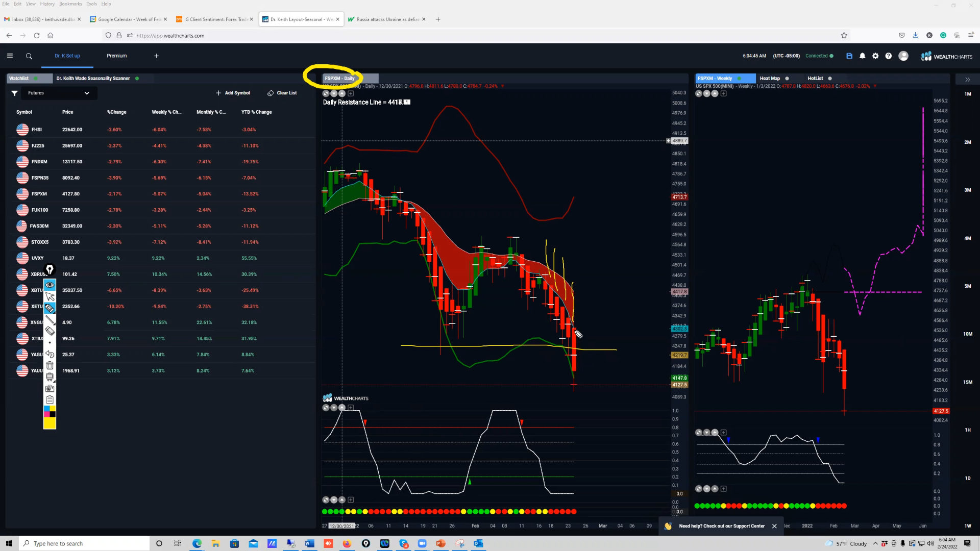Save the layout with the floppy disk icon
980x551 pixels.
coord(849,56)
